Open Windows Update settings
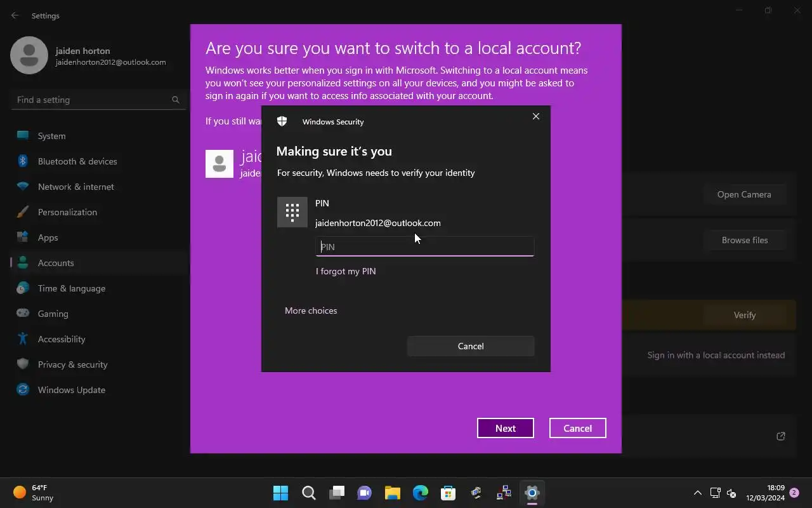The image size is (812, 508). [x=98, y=390]
